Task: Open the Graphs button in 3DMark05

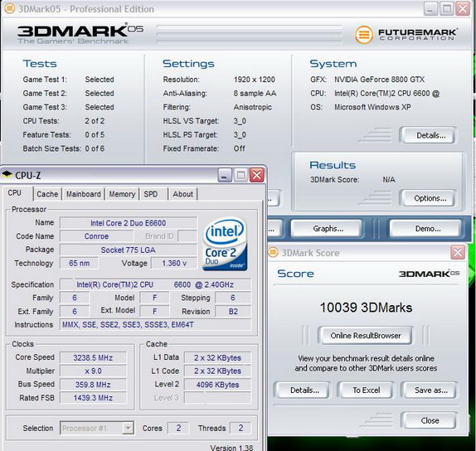Action: tap(327, 229)
